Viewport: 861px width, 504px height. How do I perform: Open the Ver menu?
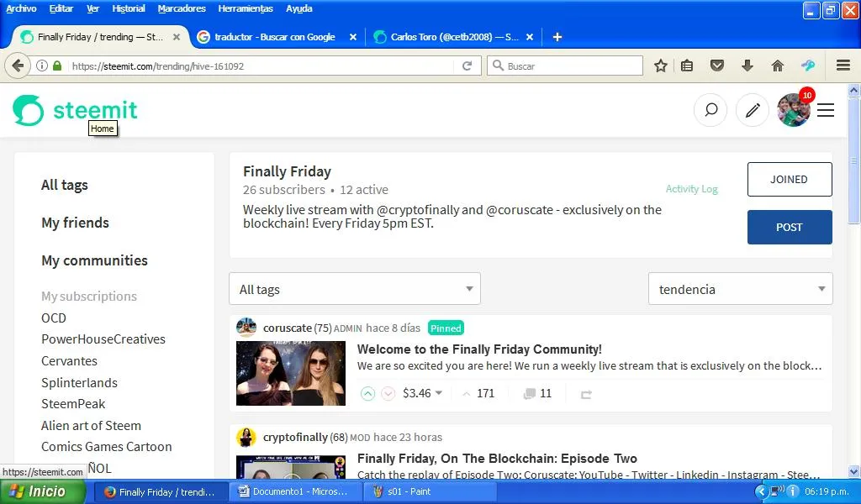92,8
